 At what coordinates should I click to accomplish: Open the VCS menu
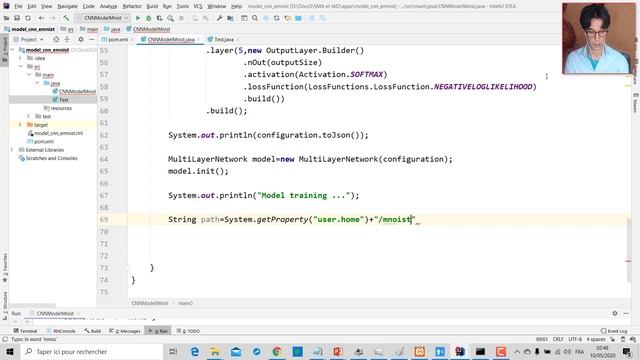click(x=198, y=6)
